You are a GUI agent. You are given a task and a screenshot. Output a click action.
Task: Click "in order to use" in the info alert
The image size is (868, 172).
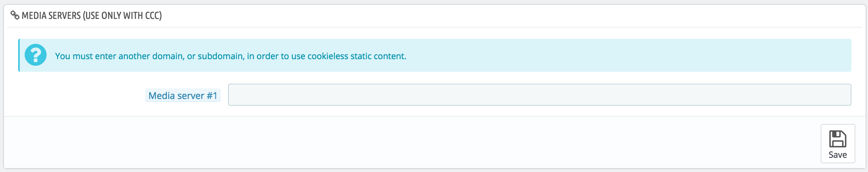pyautogui.click(x=276, y=56)
